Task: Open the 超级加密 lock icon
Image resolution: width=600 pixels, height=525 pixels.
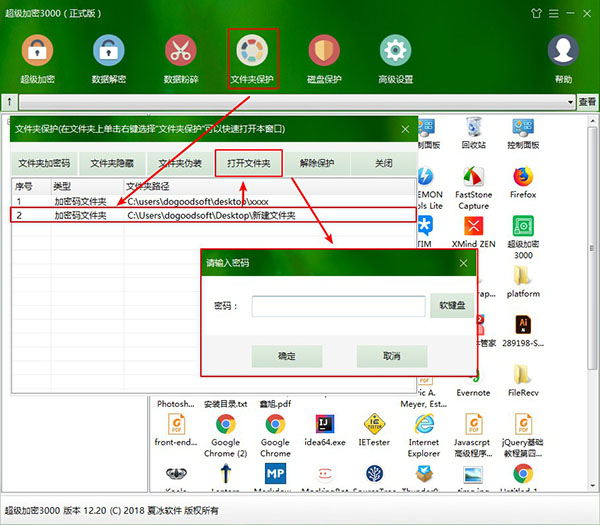Action: [38, 52]
